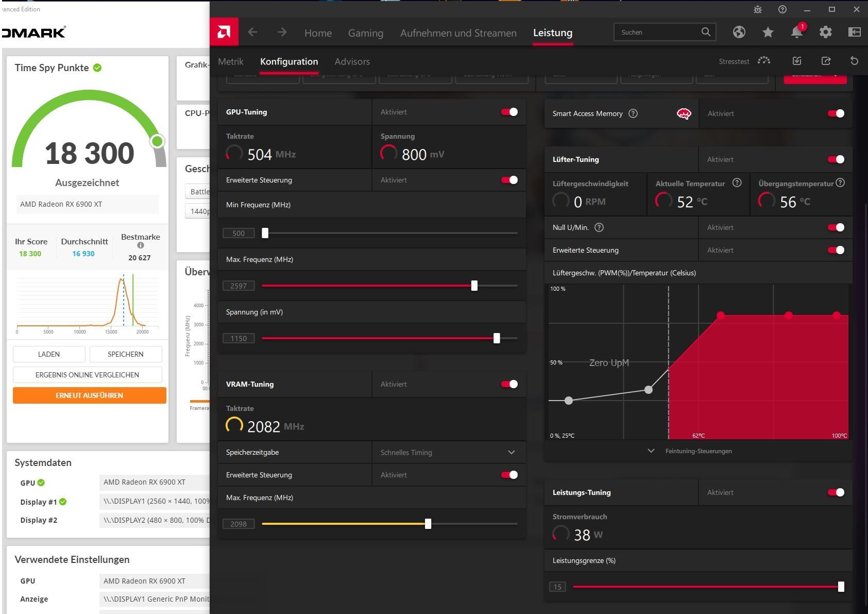Click the Spannung value box 1150
This screenshot has height=614, width=868.
pos(239,338)
